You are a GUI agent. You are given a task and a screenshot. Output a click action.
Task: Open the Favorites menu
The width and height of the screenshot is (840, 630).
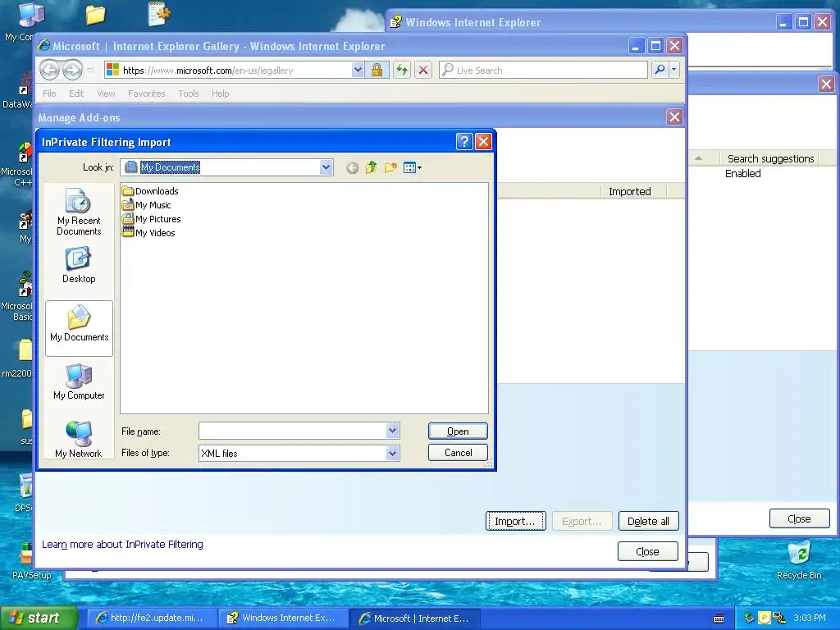coord(146,94)
